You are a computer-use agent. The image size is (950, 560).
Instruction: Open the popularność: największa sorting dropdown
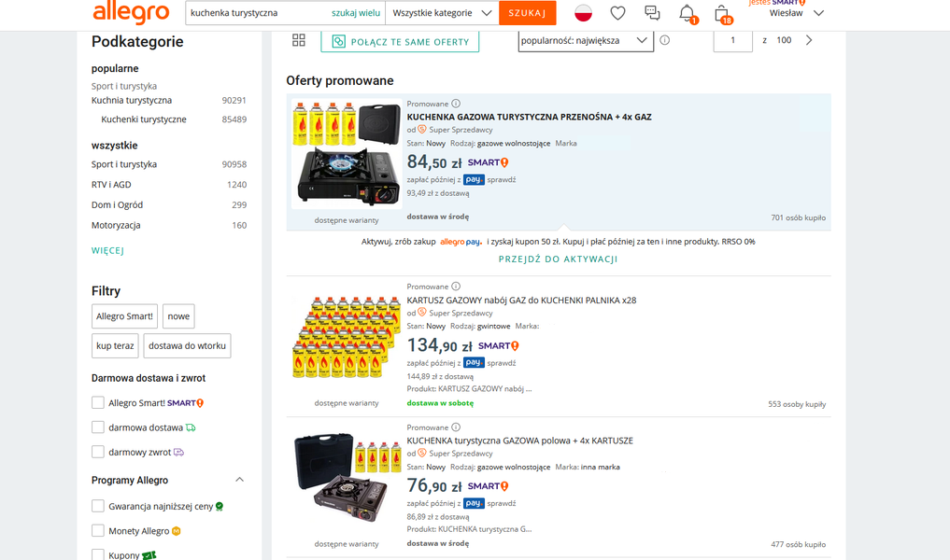coord(585,40)
